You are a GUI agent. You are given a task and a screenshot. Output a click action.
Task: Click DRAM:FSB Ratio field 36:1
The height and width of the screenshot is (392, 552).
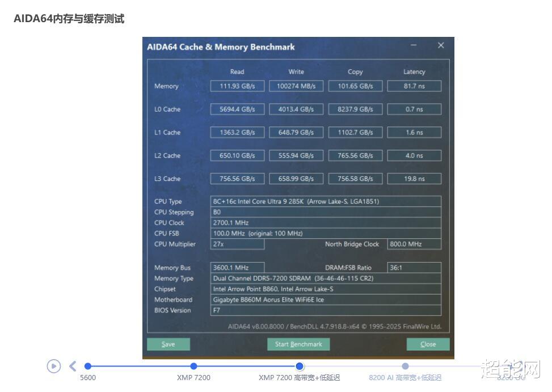pyautogui.click(x=414, y=267)
